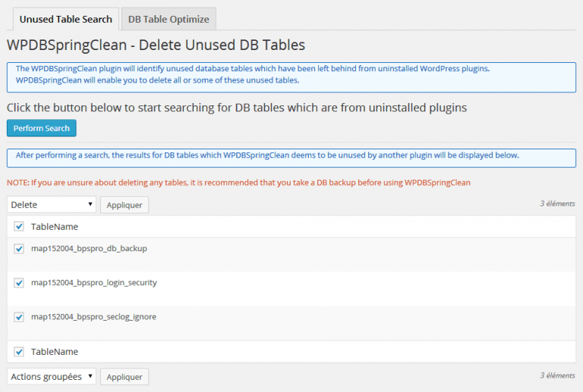Click the TableName column label in the header
Image resolution: width=583 pixels, height=392 pixels.
click(x=54, y=227)
